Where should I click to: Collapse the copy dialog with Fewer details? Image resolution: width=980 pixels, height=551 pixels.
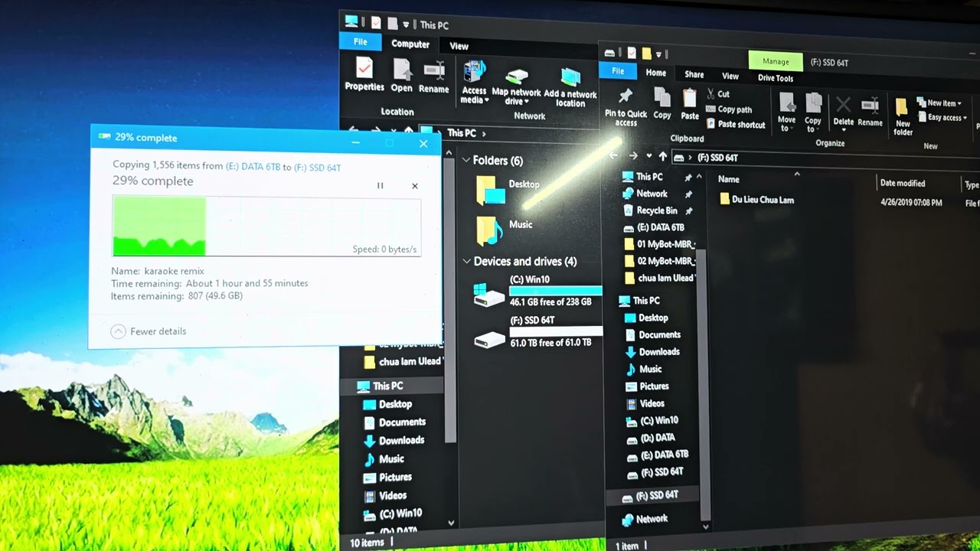(149, 331)
